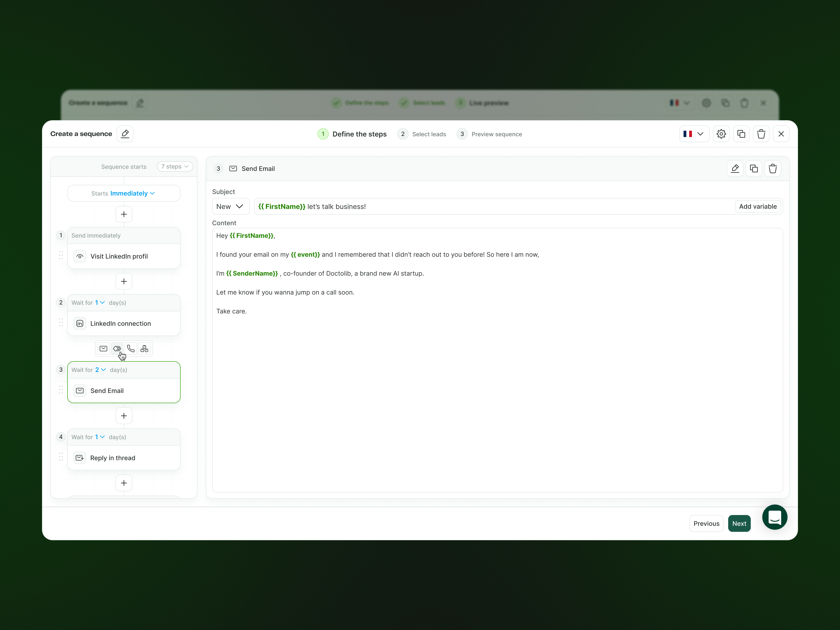Open the New subject type dropdown
840x630 pixels.
point(230,206)
